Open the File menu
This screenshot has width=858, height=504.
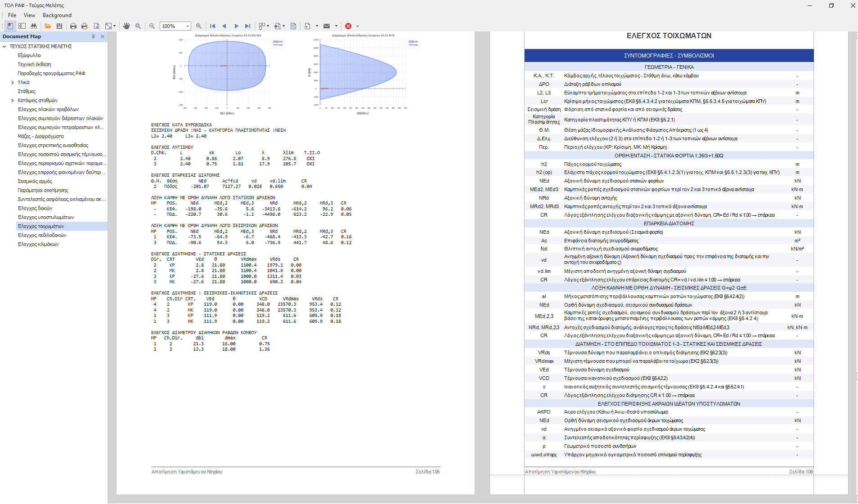click(12, 15)
